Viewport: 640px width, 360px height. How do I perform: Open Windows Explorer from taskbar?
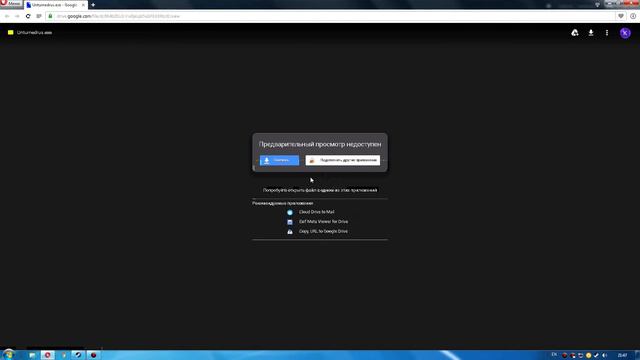coord(32,355)
